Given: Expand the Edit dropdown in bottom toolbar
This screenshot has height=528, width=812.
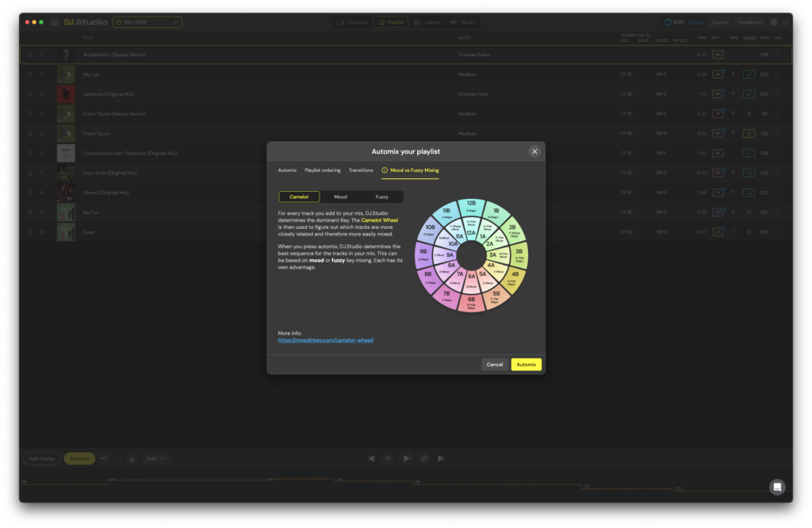Looking at the screenshot, I should point(156,458).
